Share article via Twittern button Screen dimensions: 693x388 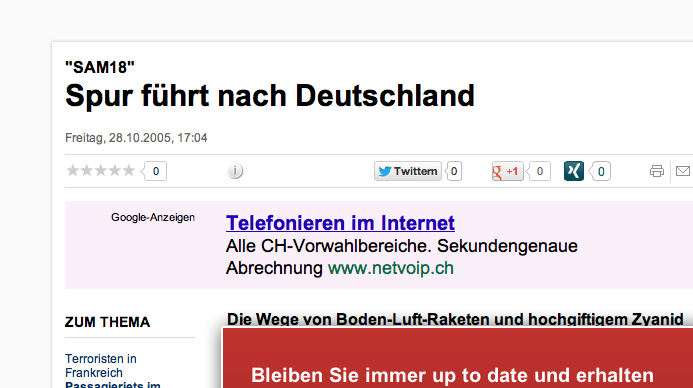pyautogui.click(x=407, y=171)
